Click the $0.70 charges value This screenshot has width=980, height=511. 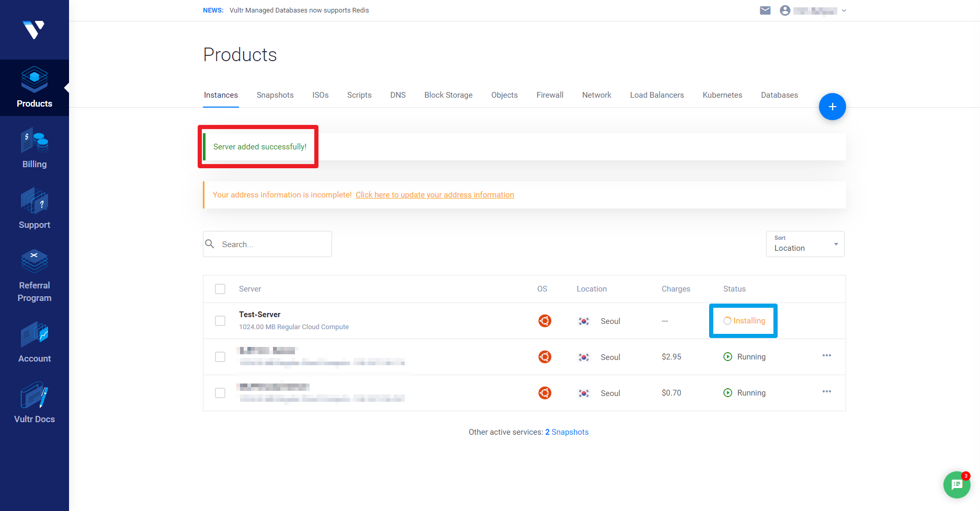coord(671,393)
